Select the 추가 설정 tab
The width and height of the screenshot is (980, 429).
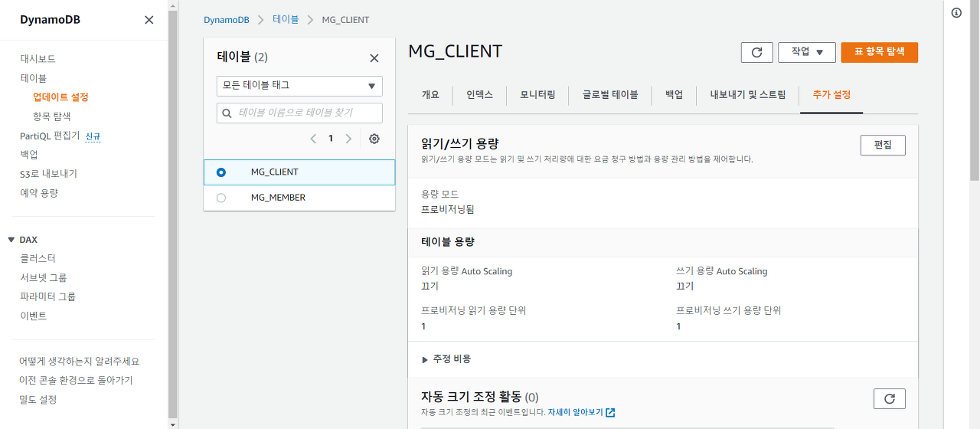click(x=831, y=95)
